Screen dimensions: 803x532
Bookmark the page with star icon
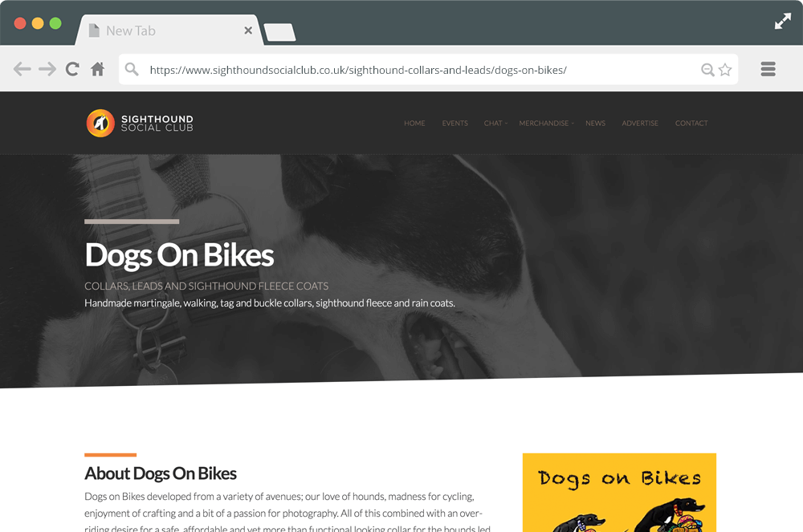[725, 70]
